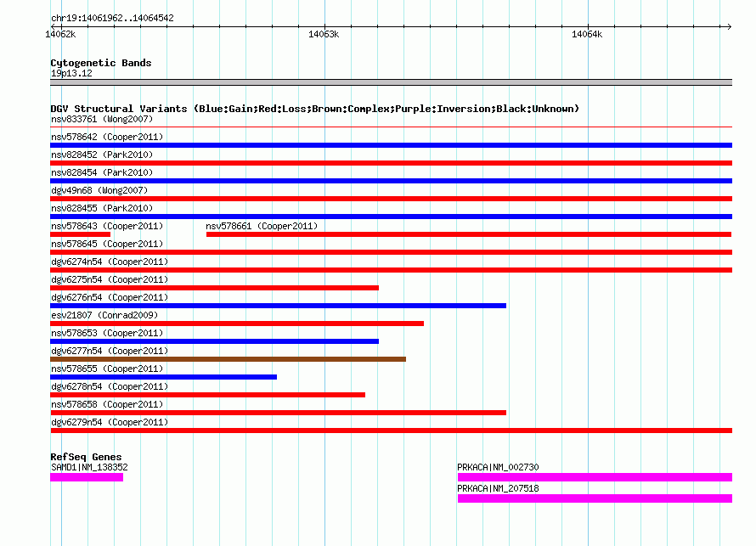Click the 'nsv578643 (Cooper2011)' label
756x546 pixels.
point(107,226)
